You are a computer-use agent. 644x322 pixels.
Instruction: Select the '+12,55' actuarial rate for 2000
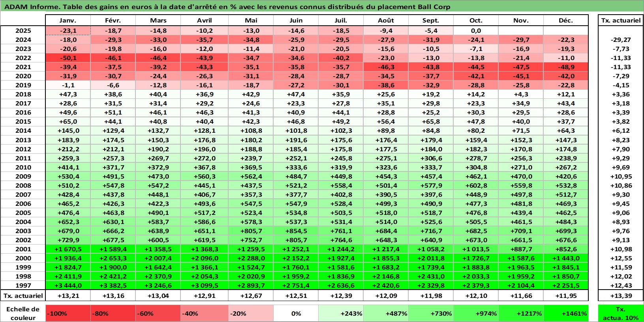[x=621, y=258]
